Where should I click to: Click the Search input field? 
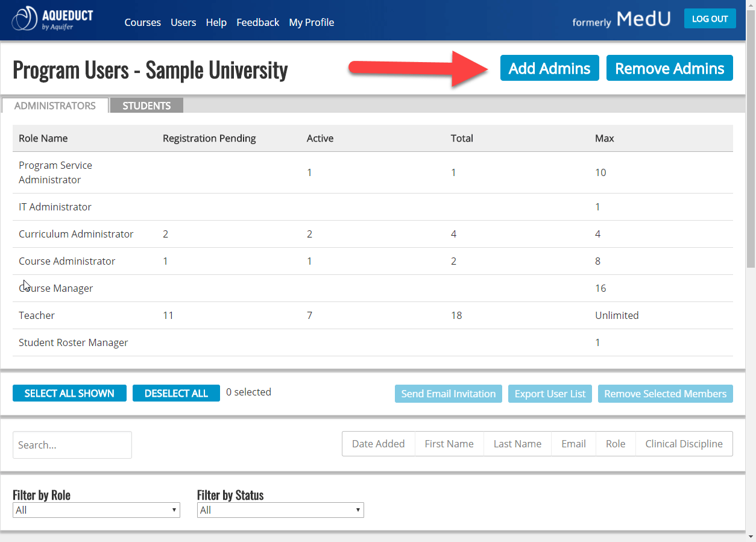(72, 445)
